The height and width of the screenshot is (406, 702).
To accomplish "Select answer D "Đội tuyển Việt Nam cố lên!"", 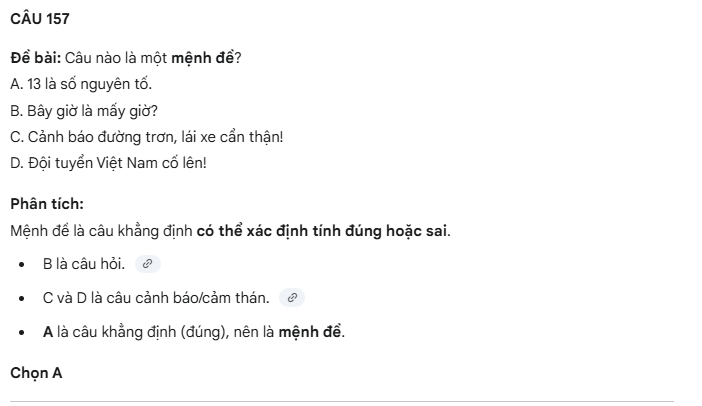I will point(108,162).
